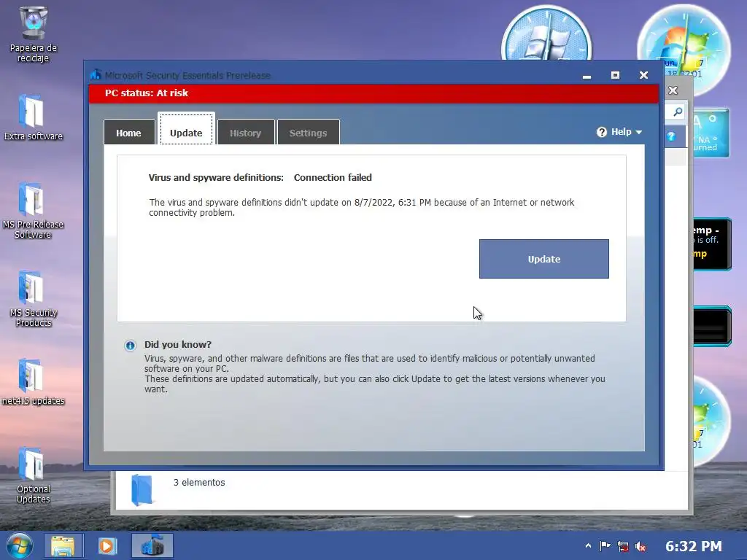747x560 pixels.
Task: Open the Settings tab
Action: point(309,132)
